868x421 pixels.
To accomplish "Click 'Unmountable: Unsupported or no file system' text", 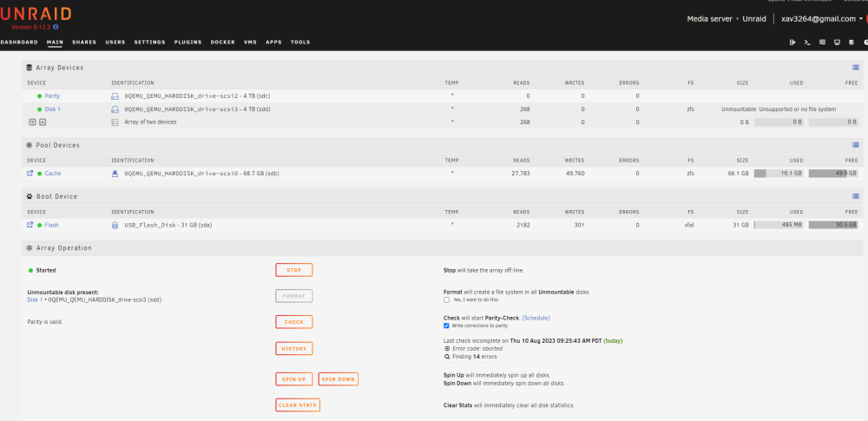I will click(x=779, y=109).
